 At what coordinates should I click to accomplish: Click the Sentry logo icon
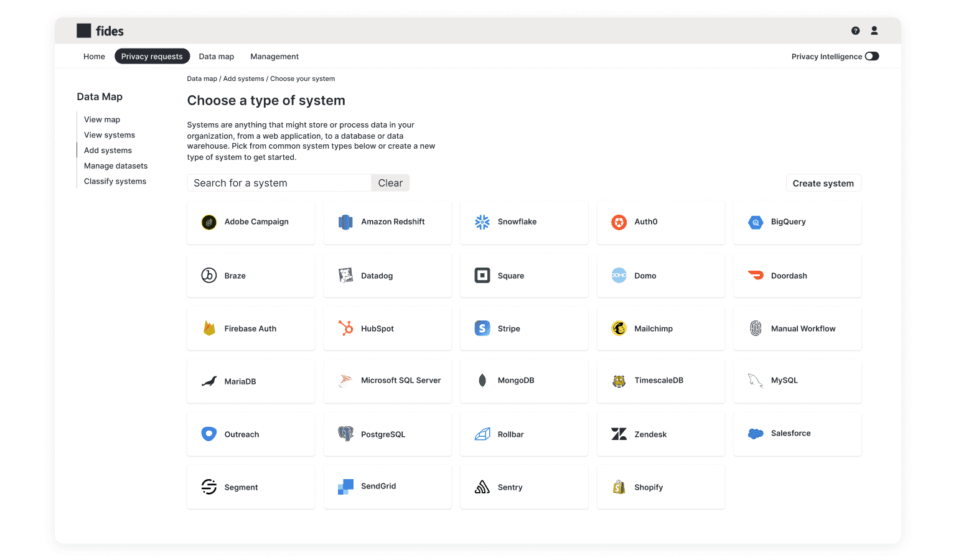click(482, 487)
